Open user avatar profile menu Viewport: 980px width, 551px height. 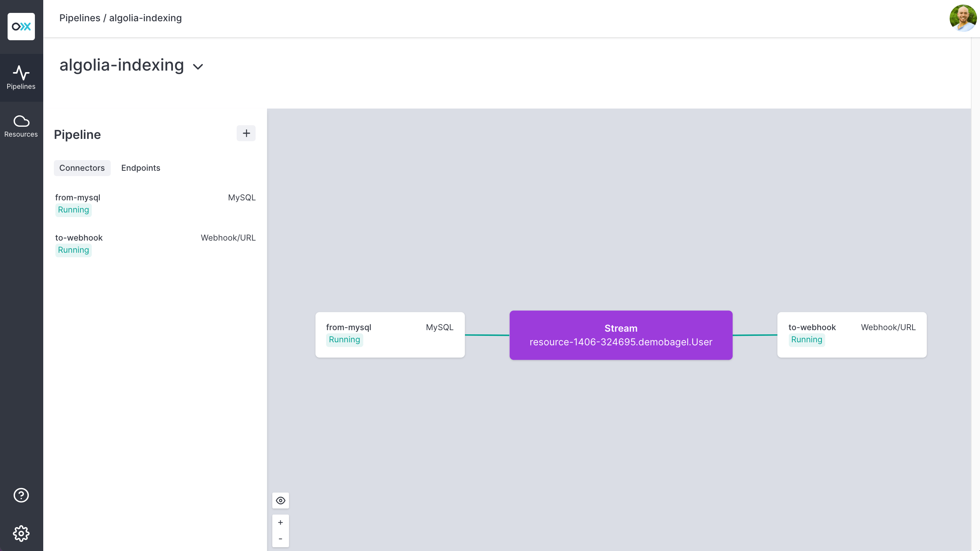pyautogui.click(x=963, y=18)
